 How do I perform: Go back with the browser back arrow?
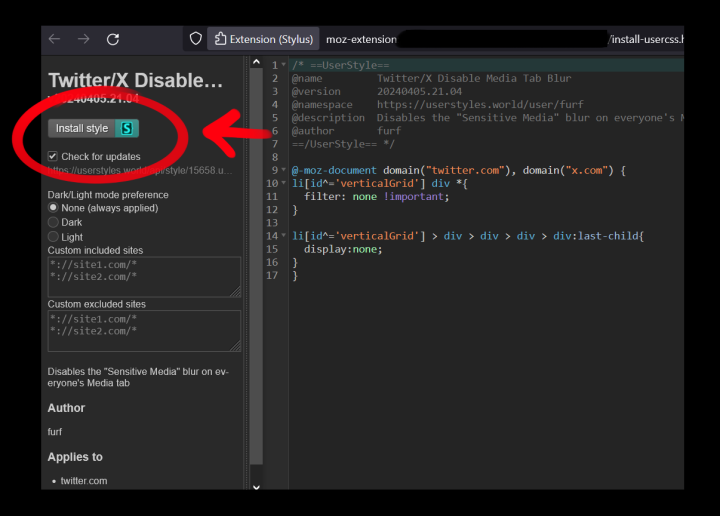coord(55,39)
